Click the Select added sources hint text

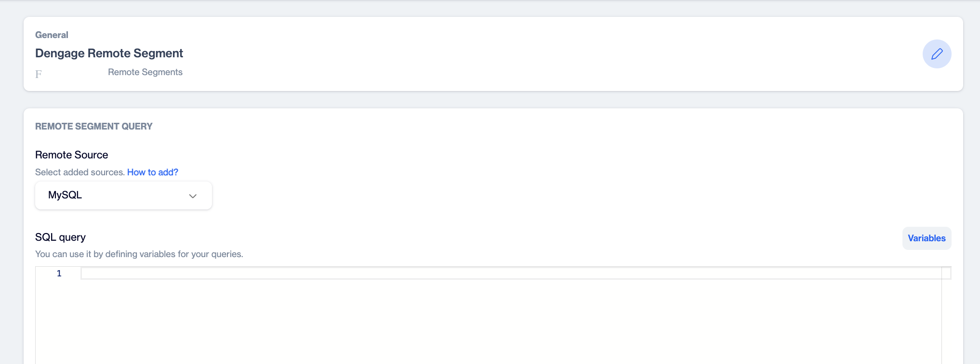coord(80,172)
